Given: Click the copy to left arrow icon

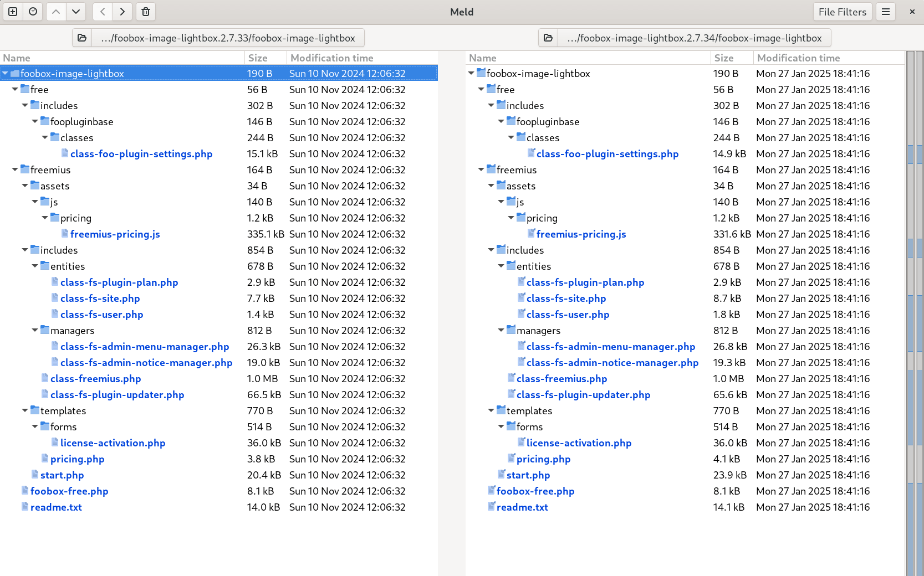Looking at the screenshot, I should (x=103, y=12).
